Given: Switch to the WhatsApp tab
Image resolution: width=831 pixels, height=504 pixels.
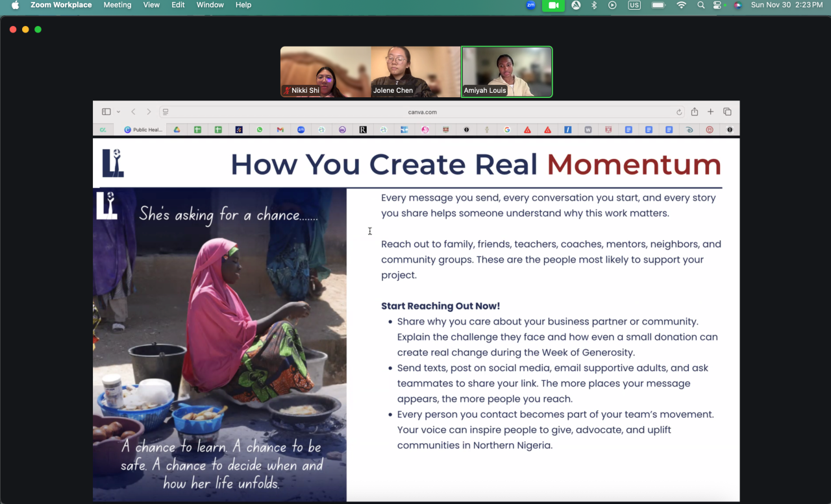Looking at the screenshot, I should point(260,130).
